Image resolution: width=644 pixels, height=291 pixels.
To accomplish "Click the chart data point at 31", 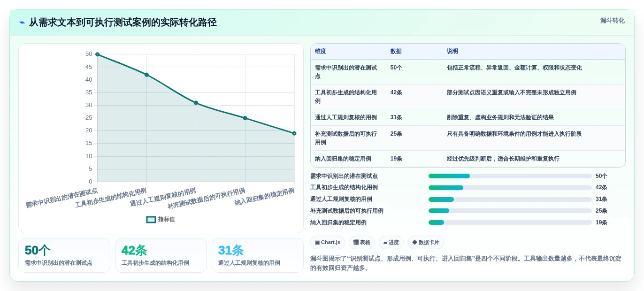I will coord(196,103).
